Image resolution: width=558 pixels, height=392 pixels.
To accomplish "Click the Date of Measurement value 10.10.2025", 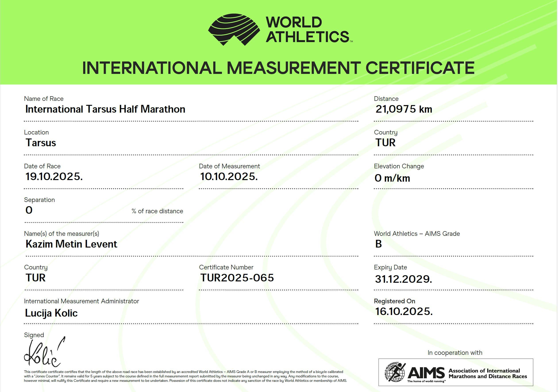I will [x=229, y=177].
